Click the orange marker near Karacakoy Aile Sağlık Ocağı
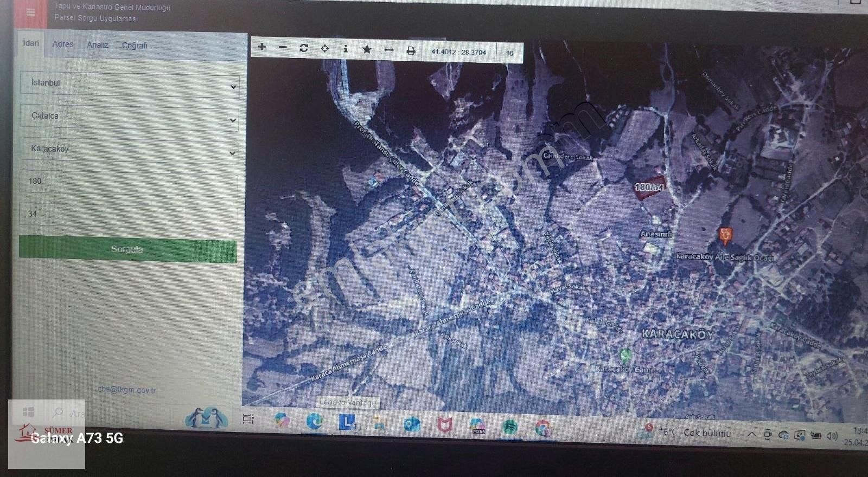The image size is (868, 477). coord(725,235)
